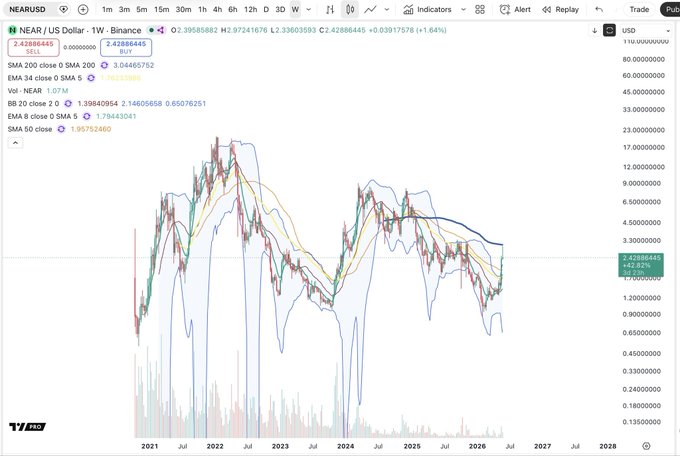Select the W weekly interval
Viewport: 680px width, 456px height.
[x=295, y=9]
